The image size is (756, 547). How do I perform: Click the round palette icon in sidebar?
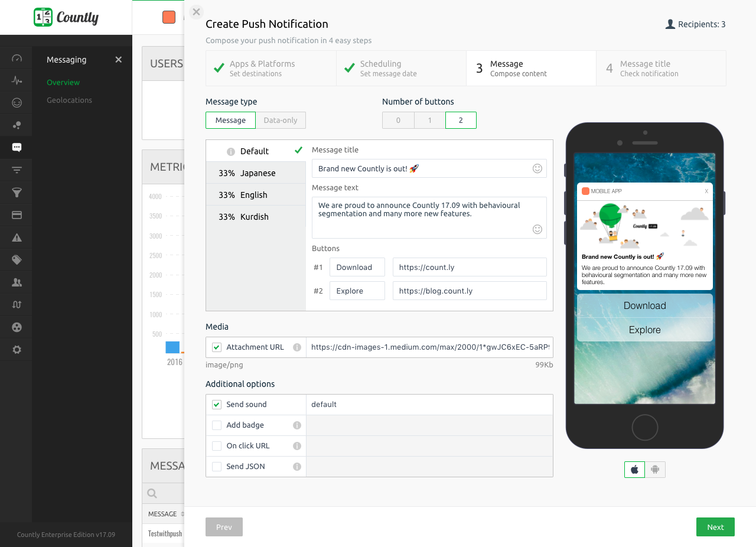point(17,327)
